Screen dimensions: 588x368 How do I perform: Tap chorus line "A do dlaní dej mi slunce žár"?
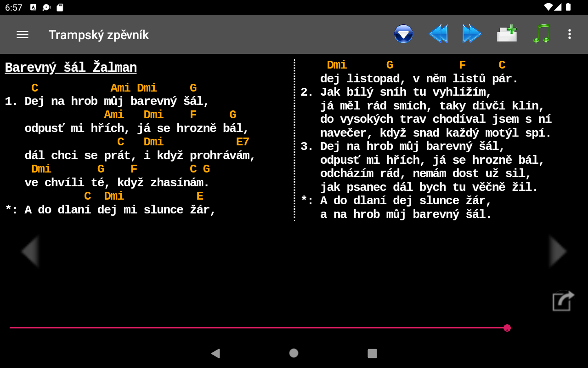click(120, 210)
